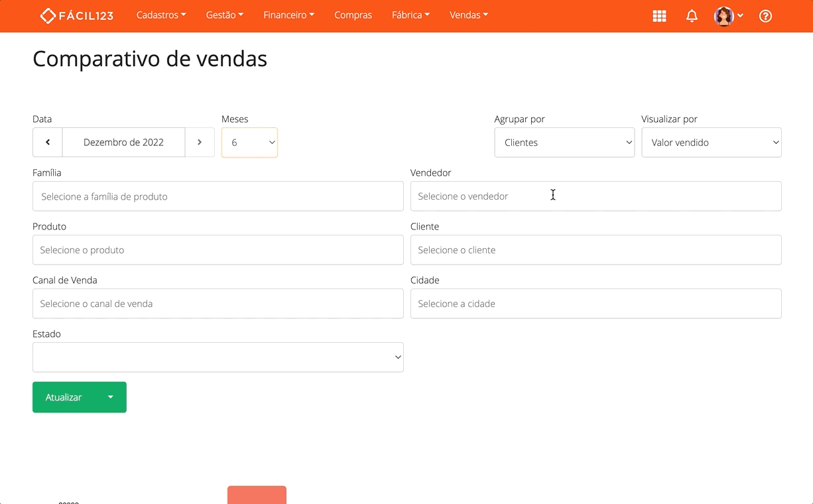Open the user account menu chevron

click(741, 15)
